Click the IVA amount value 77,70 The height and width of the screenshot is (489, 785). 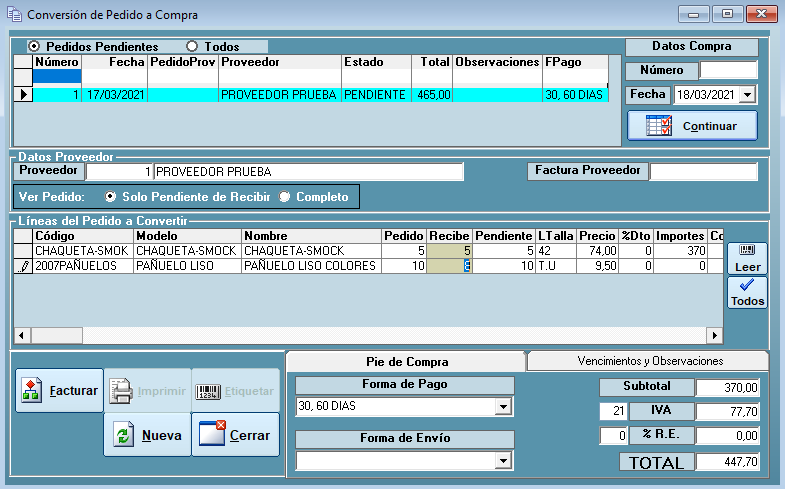[727, 411]
